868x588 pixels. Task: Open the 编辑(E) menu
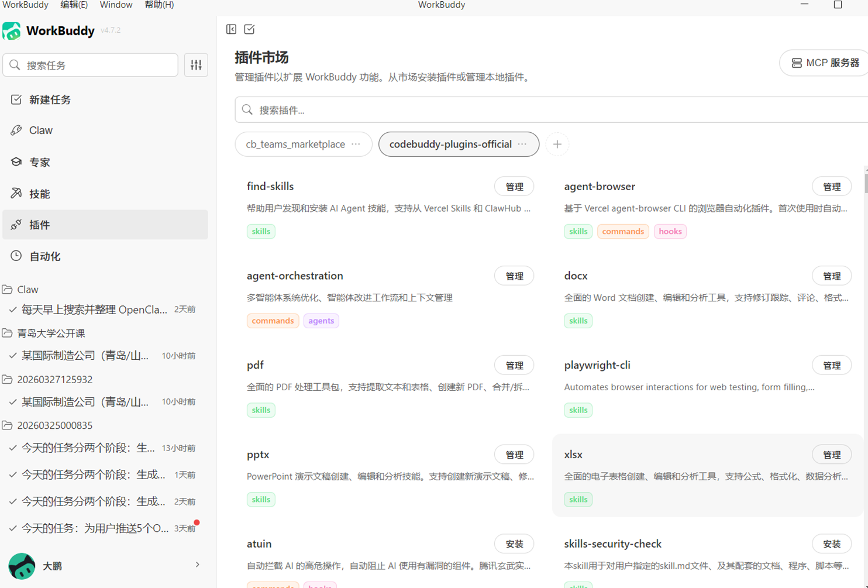(74, 5)
